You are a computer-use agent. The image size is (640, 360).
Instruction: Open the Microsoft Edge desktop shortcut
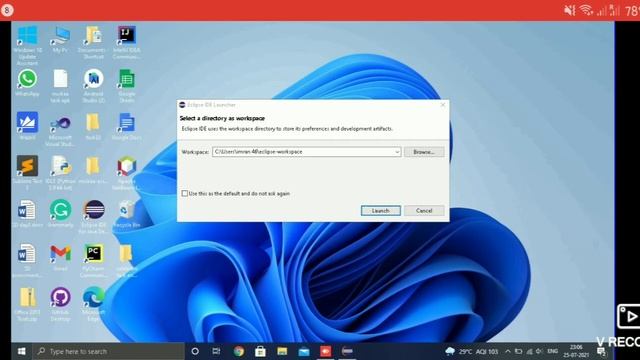[93, 304]
